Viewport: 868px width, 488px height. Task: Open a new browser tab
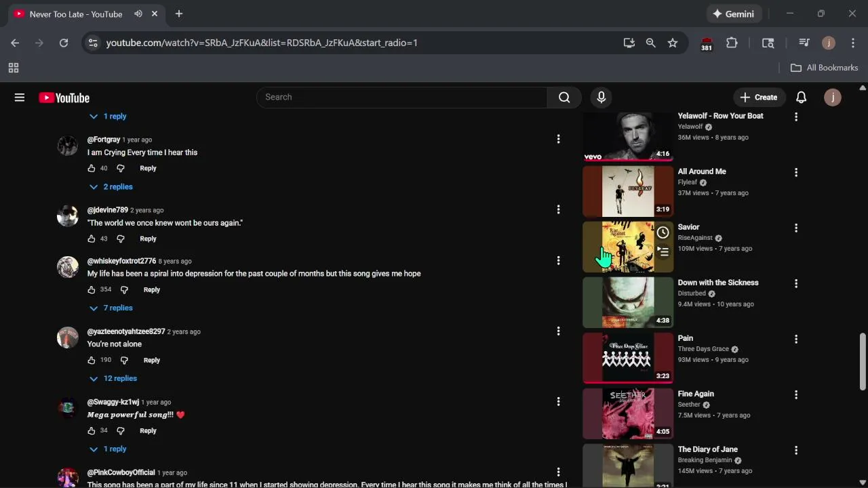179,14
